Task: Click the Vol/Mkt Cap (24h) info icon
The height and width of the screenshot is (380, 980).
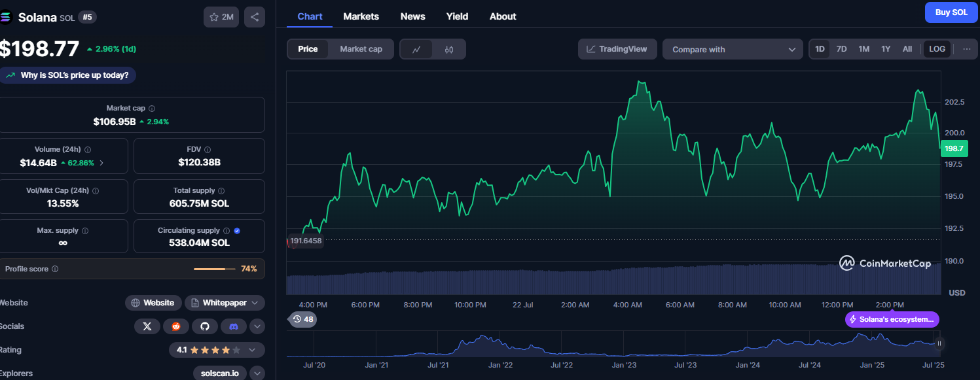Action: 96,191
